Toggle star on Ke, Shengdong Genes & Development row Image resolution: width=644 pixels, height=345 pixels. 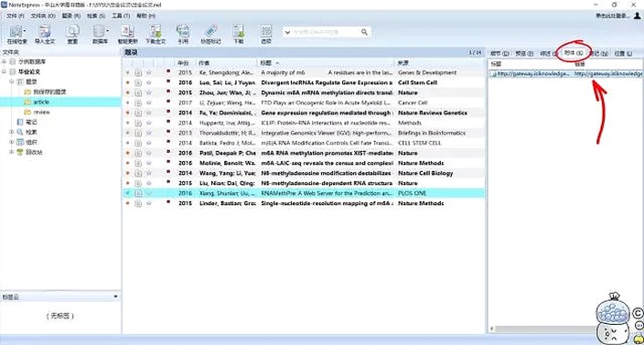pyautogui.click(x=149, y=72)
